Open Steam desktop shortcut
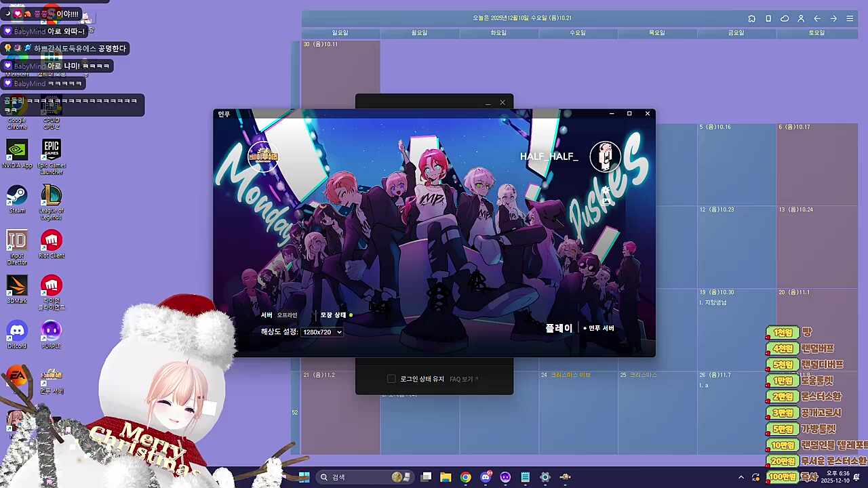Viewport: 868px width, 488px height. tap(17, 199)
